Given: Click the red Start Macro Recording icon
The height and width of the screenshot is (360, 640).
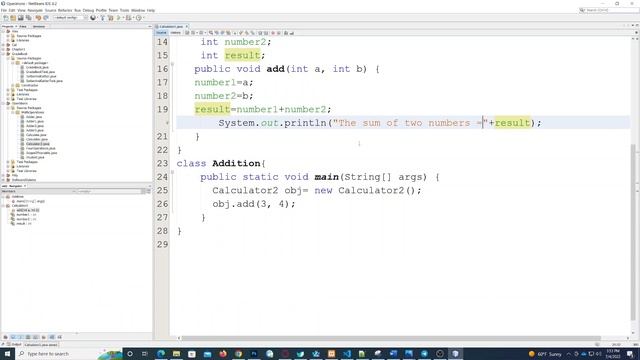Looking at the screenshot, I should 273,33.
